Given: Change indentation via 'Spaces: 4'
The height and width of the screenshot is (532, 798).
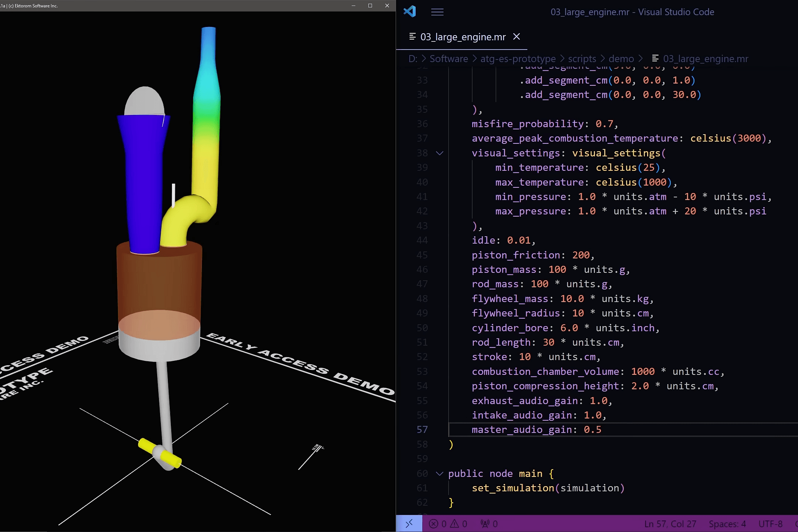Looking at the screenshot, I should click(727, 524).
